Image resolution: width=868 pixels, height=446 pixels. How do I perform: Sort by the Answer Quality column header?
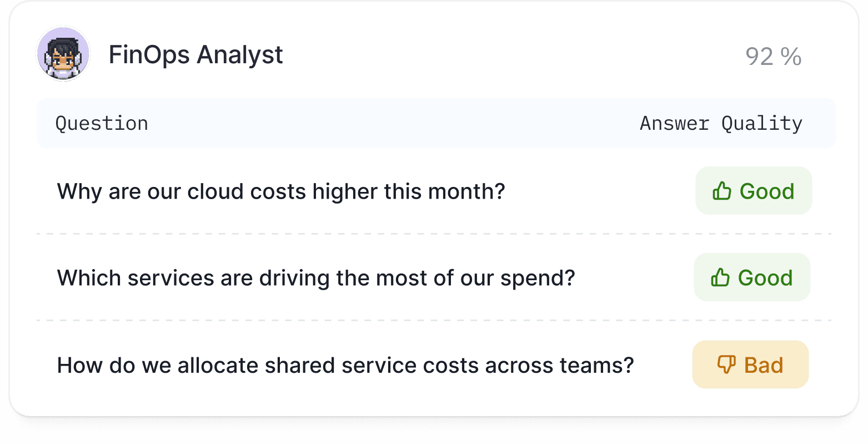pyautogui.click(x=721, y=123)
